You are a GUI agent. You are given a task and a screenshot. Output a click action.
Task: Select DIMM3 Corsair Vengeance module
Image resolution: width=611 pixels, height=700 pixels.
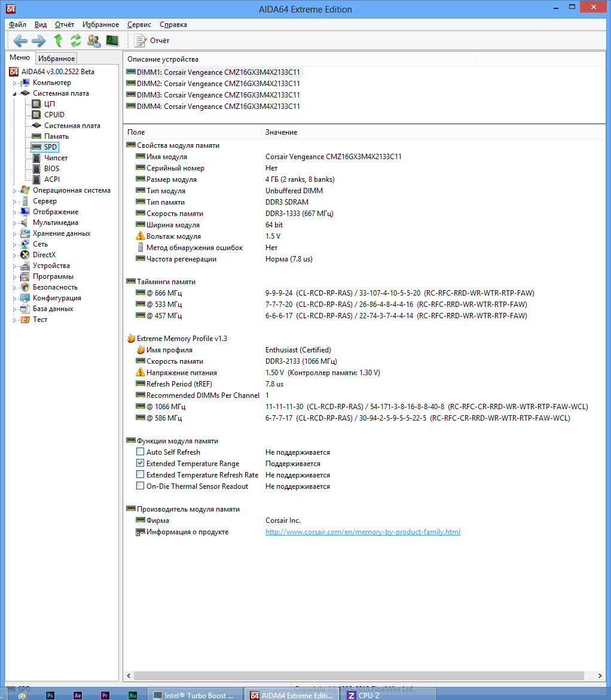[218, 95]
